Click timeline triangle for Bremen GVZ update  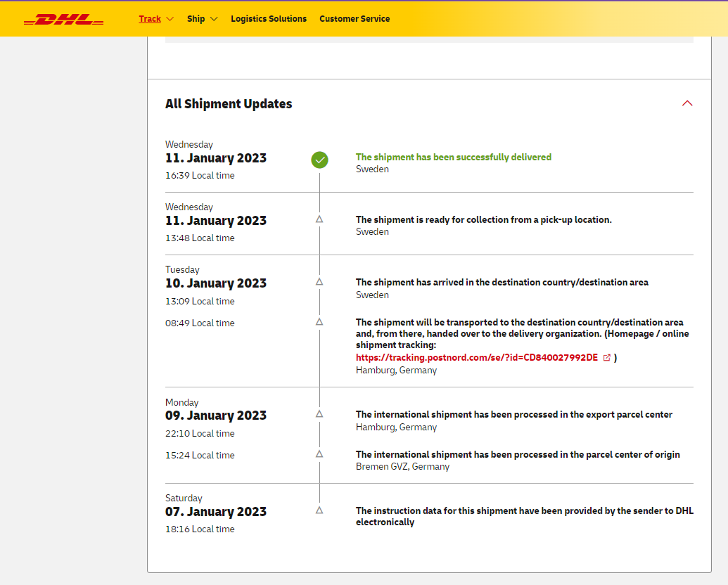[319, 454]
